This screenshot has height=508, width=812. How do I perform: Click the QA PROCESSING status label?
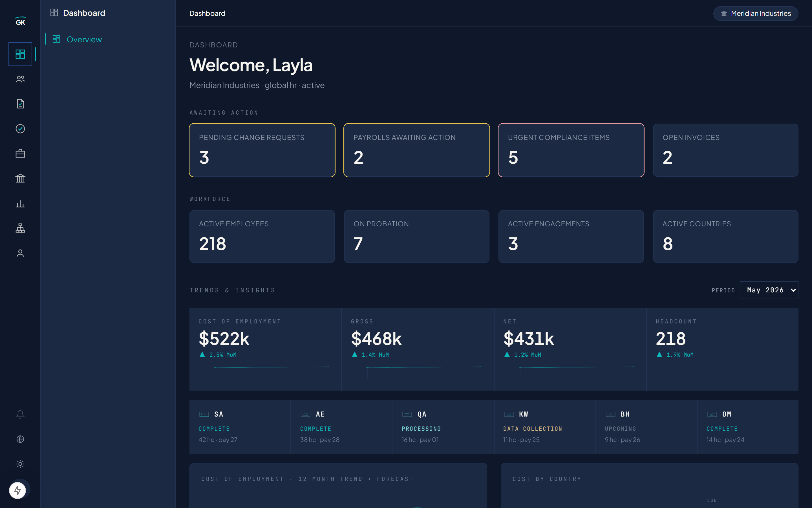tap(421, 429)
